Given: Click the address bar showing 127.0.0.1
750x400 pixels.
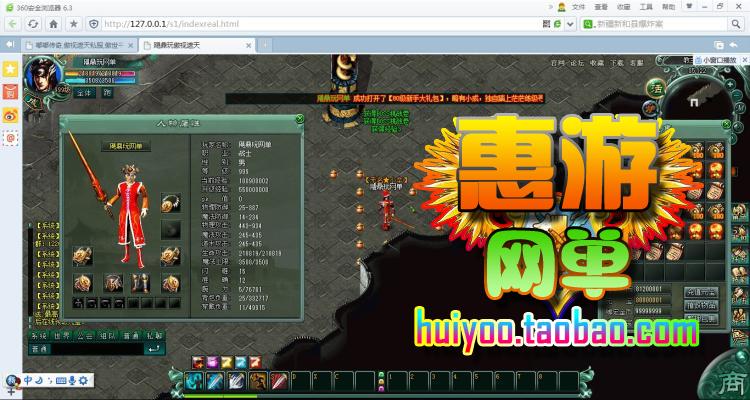Looking at the screenshot, I should (x=320, y=24).
